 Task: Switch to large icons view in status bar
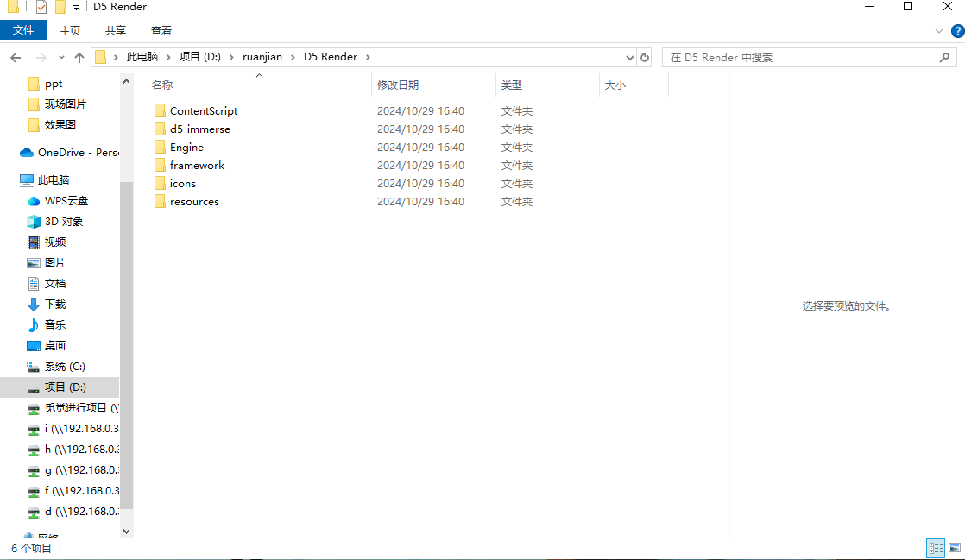955,548
